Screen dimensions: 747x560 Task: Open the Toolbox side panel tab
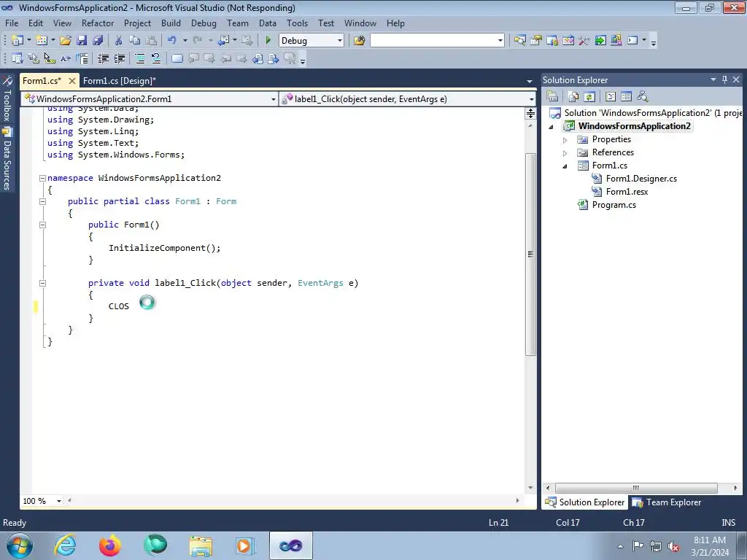pos(7,99)
